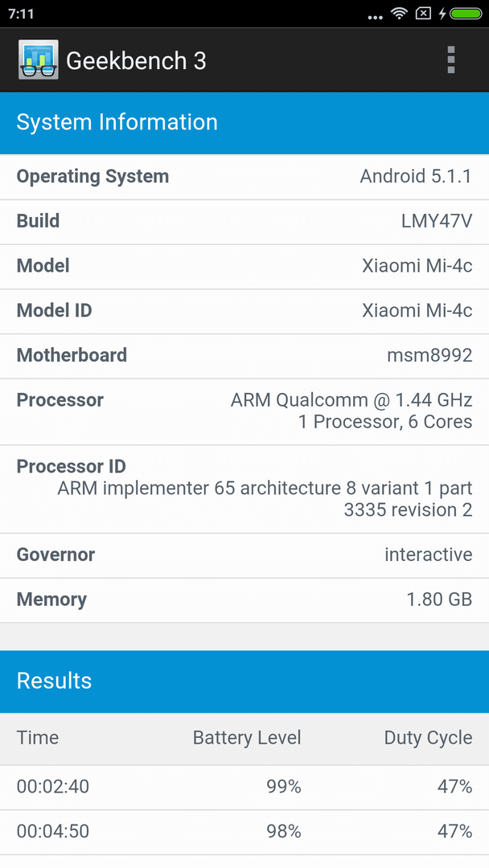Select the Memory 1.80 GB row
The image size is (489, 868).
(x=244, y=600)
